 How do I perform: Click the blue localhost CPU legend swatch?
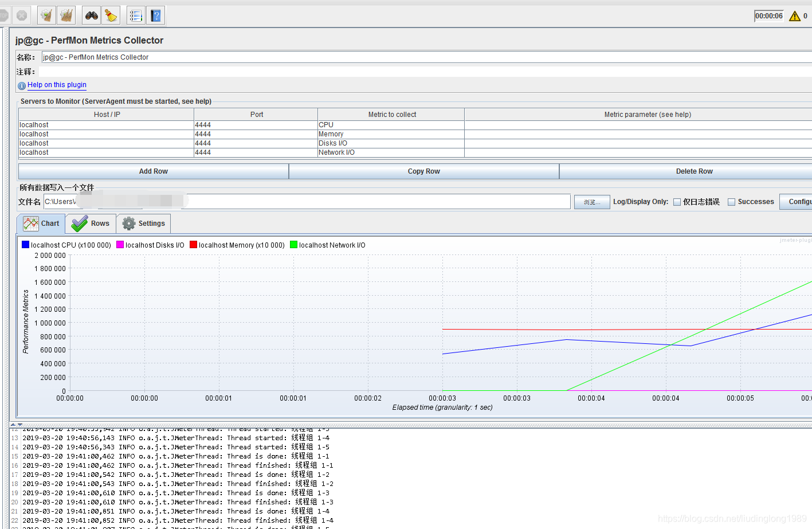coord(25,245)
